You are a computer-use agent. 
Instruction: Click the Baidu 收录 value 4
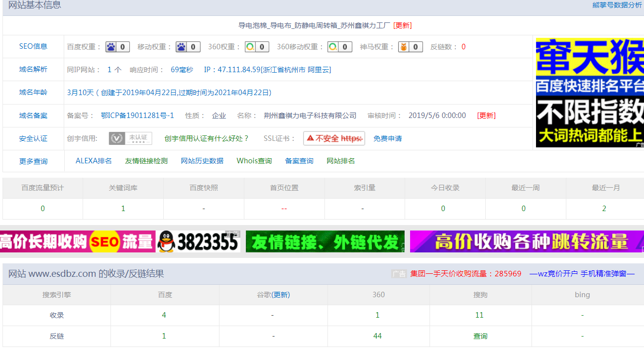click(x=164, y=315)
